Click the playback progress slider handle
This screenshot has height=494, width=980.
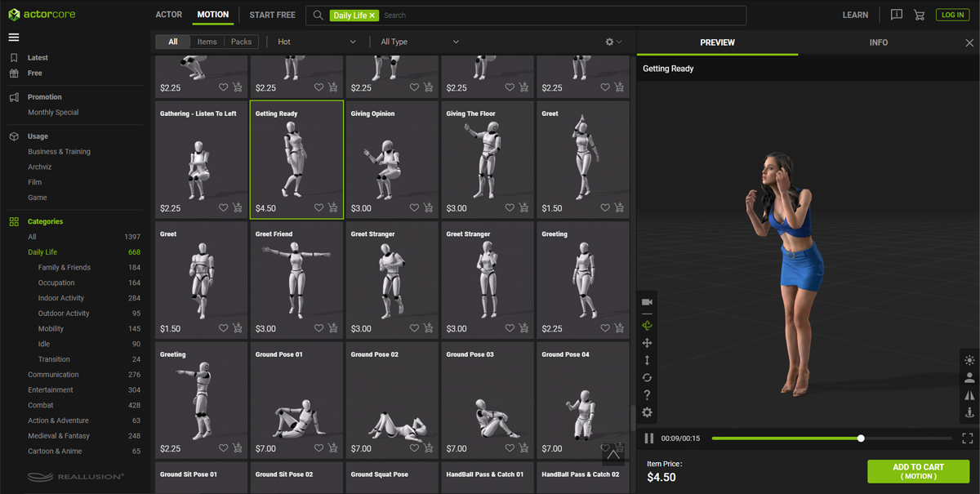(861, 438)
